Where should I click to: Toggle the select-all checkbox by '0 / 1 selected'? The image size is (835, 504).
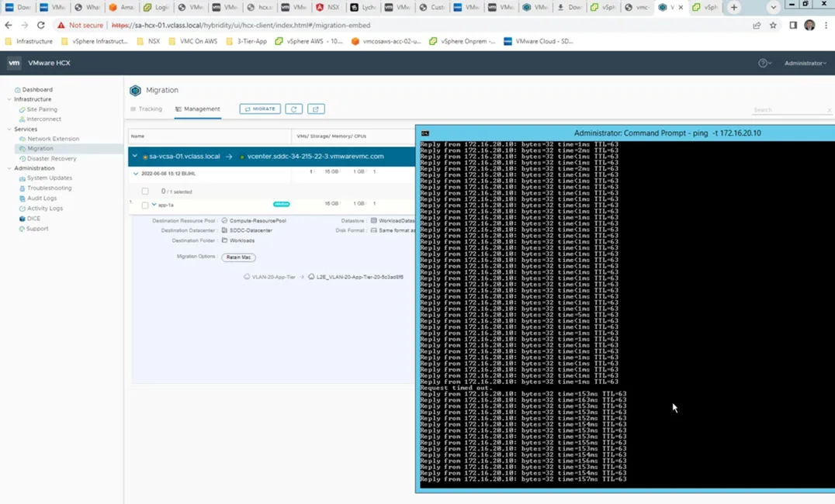[145, 192]
